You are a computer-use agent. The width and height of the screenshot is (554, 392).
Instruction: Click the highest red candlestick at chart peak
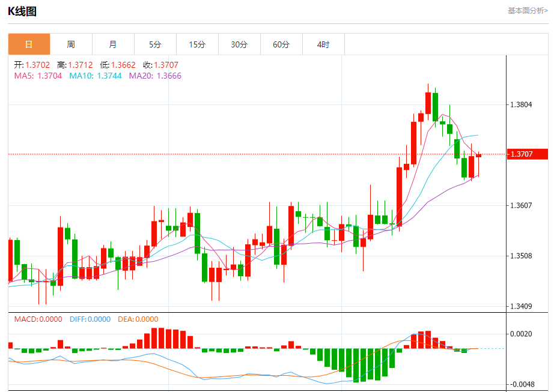click(428, 103)
